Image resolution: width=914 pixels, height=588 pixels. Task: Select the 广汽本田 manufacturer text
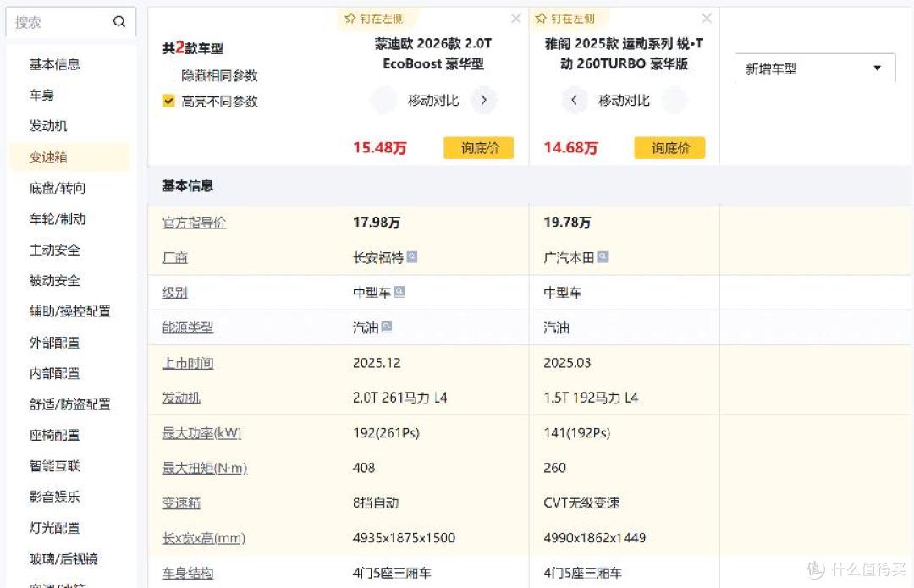pos(569,257)
